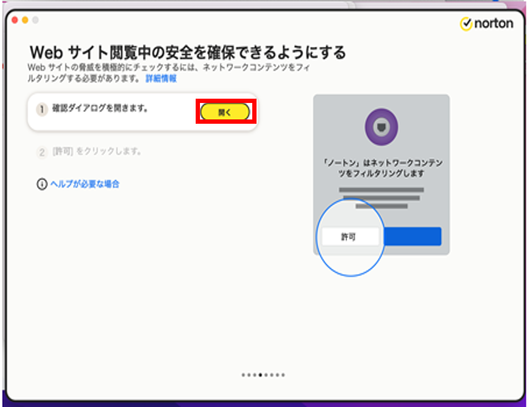This screenshot has height=407, width=532.
Task: Click the [許可] をクリックします step text
Action: click(97, 151)
